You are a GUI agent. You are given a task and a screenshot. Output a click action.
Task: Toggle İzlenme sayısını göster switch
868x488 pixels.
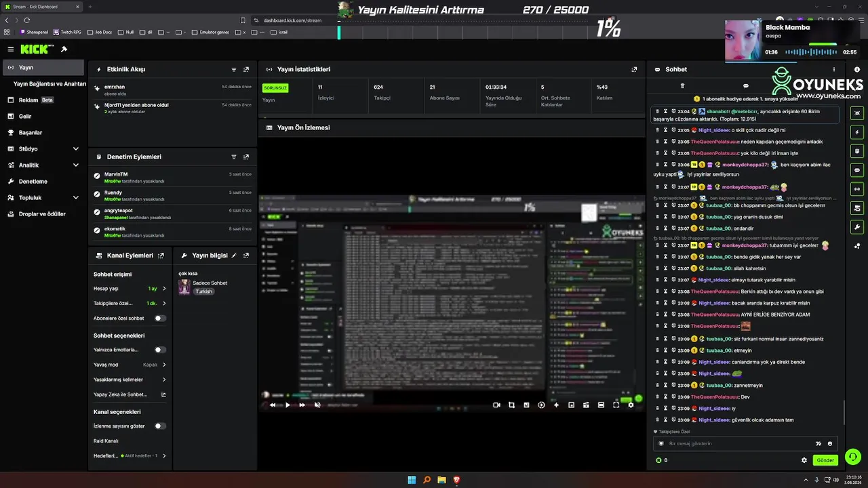pos(159,426)
